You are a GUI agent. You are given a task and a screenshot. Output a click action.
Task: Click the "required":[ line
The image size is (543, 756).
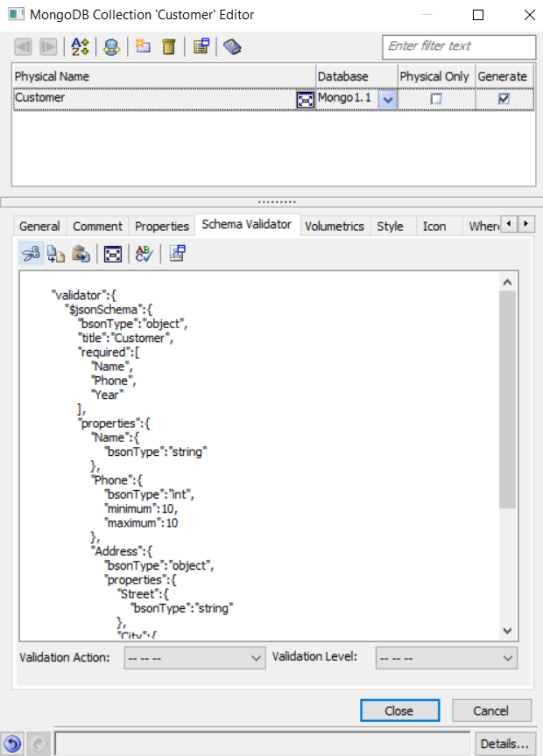109,352
